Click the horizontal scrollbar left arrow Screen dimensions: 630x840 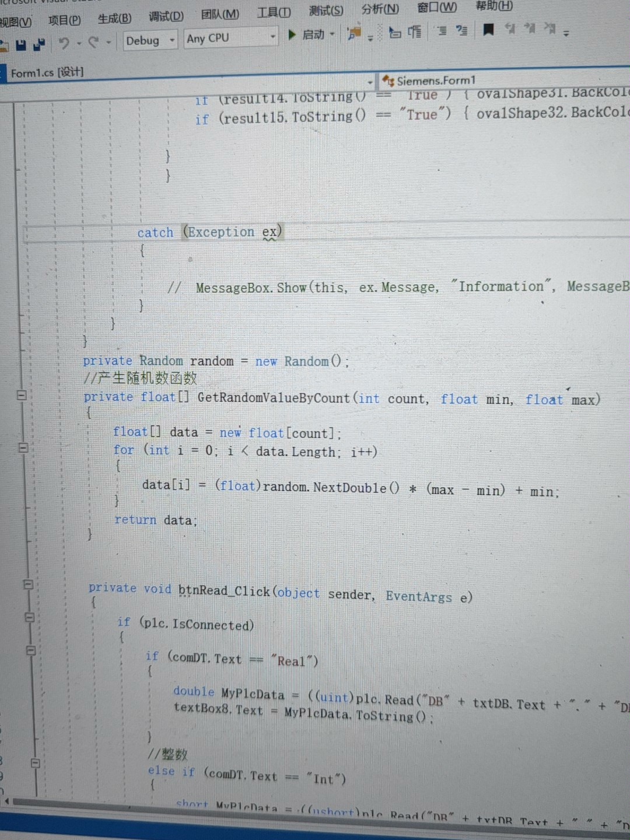(x=7, y=802)
